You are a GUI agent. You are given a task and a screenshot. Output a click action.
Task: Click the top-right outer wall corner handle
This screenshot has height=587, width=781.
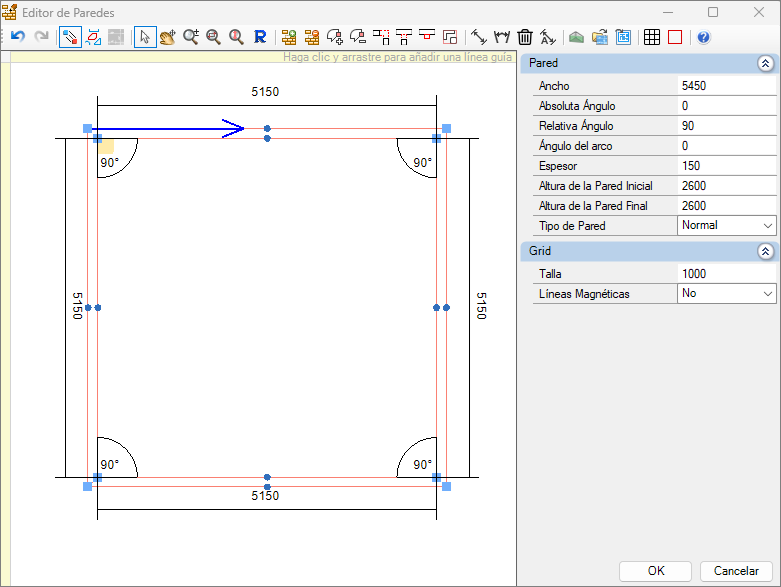pyautogui.click(x=446, y=128)
